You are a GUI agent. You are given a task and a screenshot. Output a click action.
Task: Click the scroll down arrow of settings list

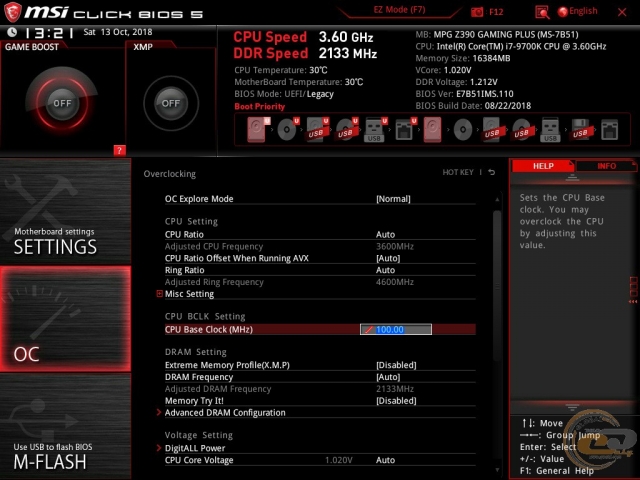[497, 470]
